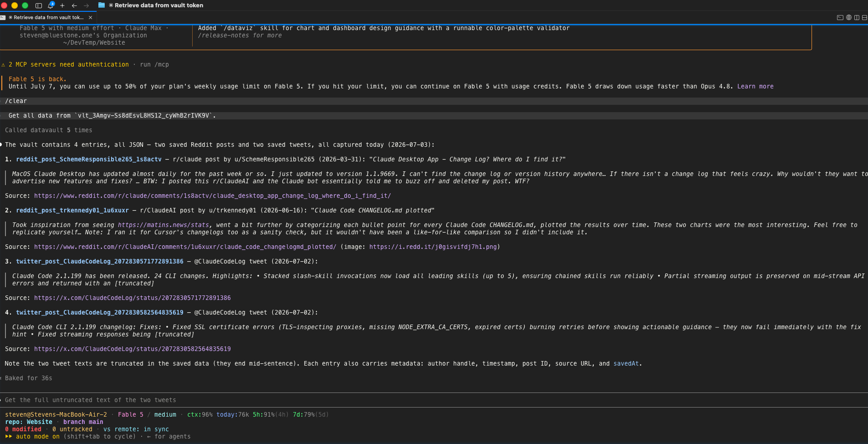Click '0 modified' status entry

(23, 429)
